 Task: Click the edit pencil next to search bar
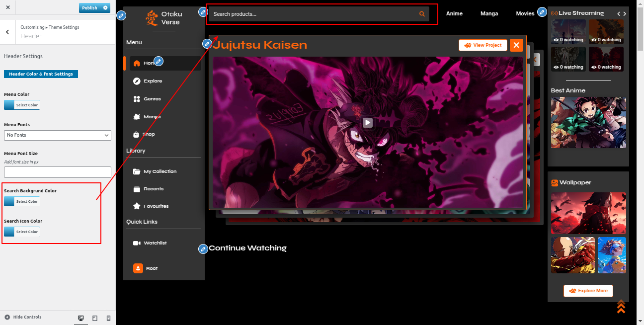point(202,12)
